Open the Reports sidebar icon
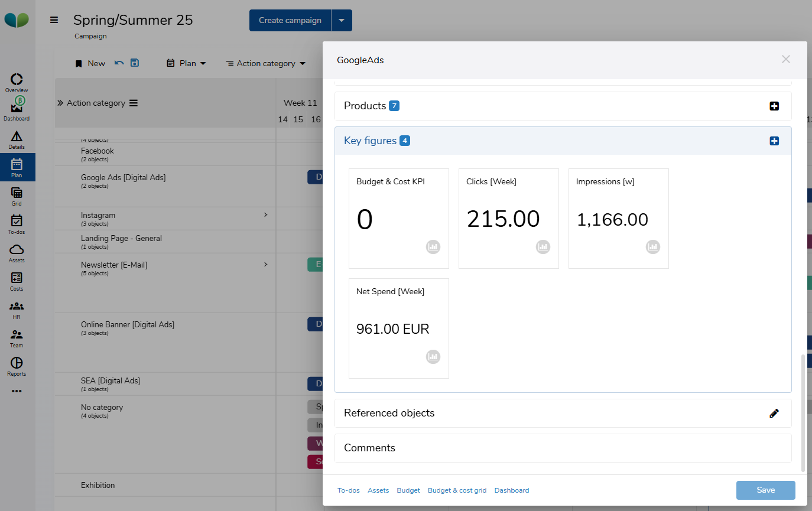The height and width of the screenshot is (511, 812). point(17,366)
